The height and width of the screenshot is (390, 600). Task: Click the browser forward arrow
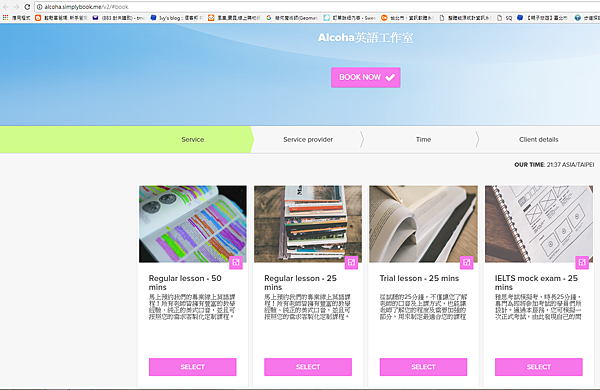pos(16,7)
